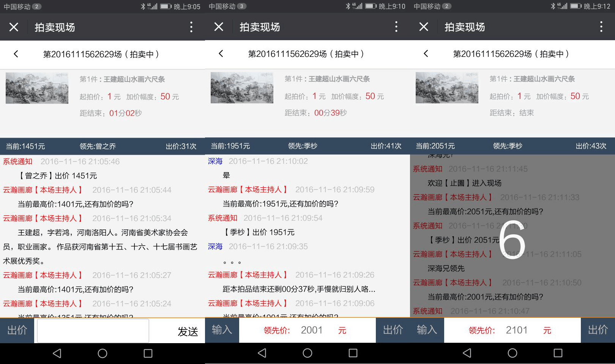
Task: Tap Android home circle in the 9:12 screenshot
Action: pos(512,353)
